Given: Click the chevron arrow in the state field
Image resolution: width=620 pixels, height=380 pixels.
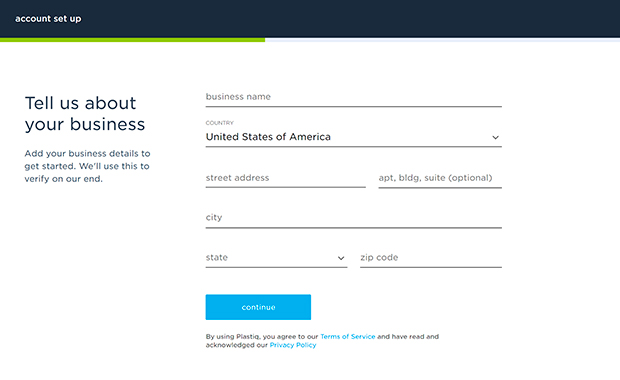Looking at the screenshot, I should 341,258.
